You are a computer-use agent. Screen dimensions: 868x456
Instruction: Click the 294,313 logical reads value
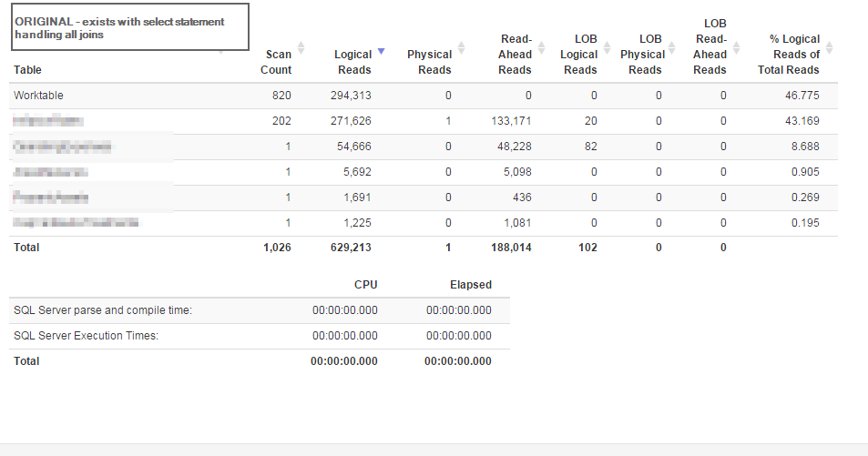tap(351, 96)
